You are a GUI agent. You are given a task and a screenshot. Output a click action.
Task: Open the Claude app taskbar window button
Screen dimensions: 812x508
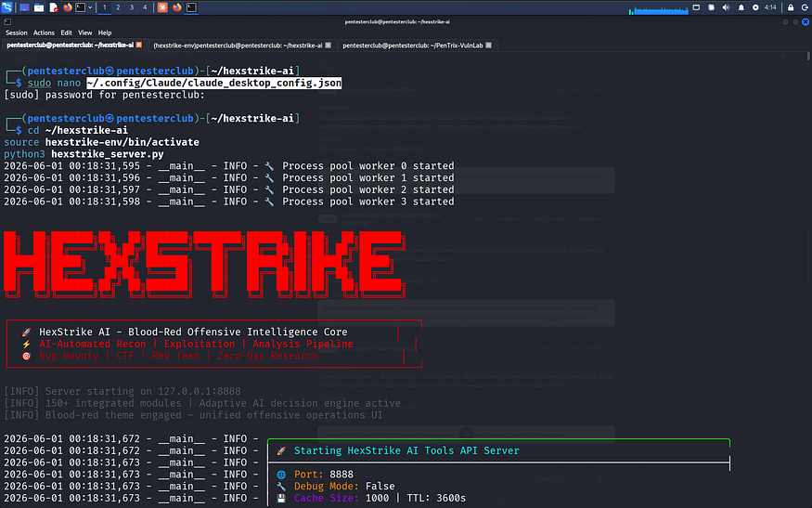tap(162, 7)
